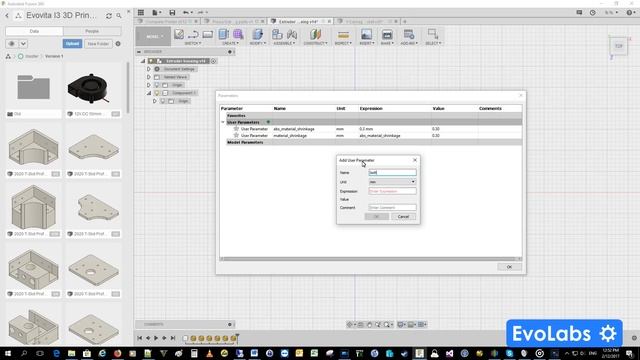640x360 pixels.
Task: Undo the last action
Action: (x=186, y=13)
